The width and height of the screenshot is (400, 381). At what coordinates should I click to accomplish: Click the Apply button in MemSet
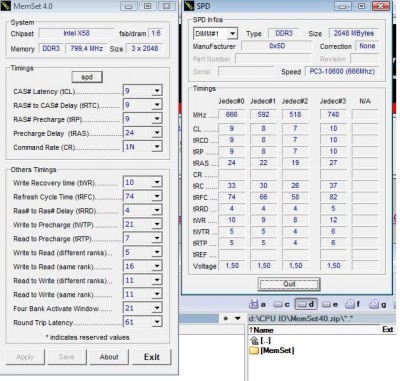point(25,357)
